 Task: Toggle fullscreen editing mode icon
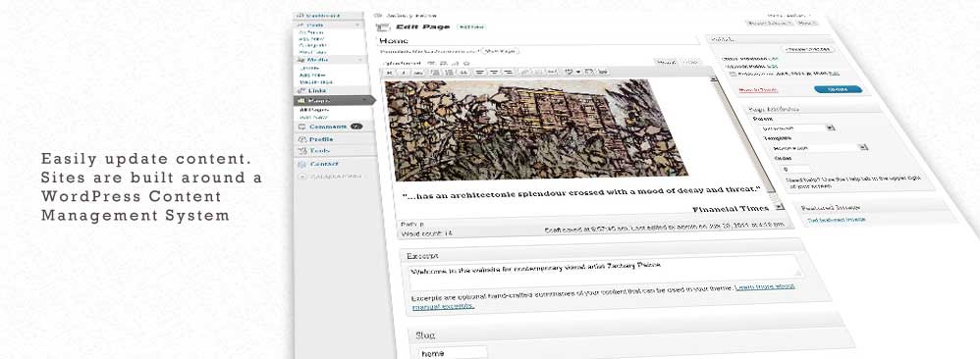pos(589,73)
